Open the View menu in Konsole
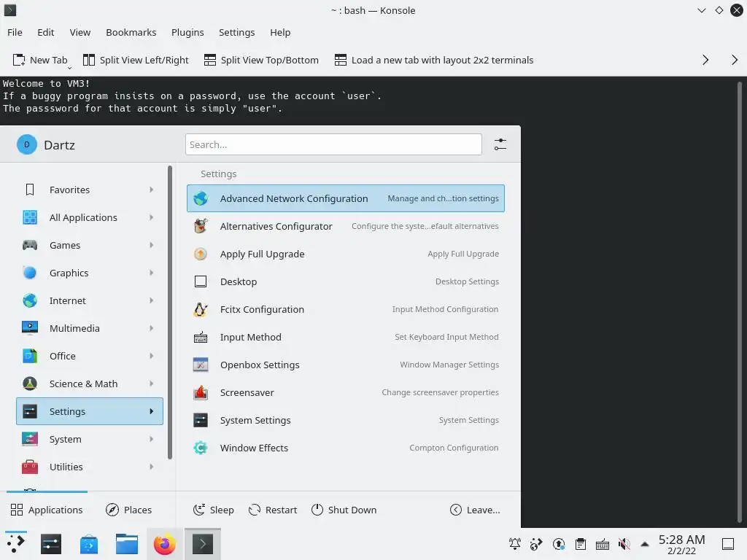Viewport: 747px width, 560px height. tap(80, 32)
